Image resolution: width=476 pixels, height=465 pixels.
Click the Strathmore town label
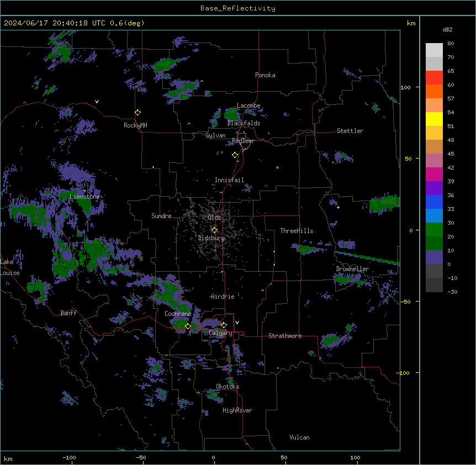click(x=285, y=336)
